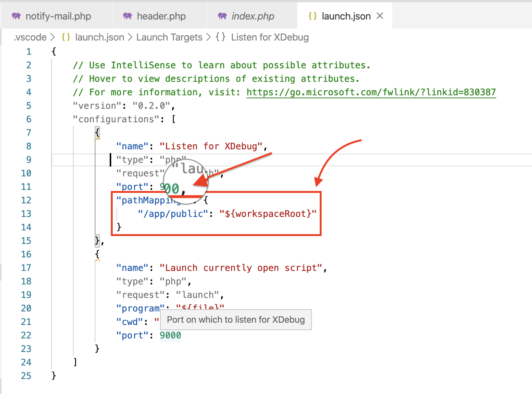Click the "cwd" key on line 21

pyautogui.click(x=130, y=322)
